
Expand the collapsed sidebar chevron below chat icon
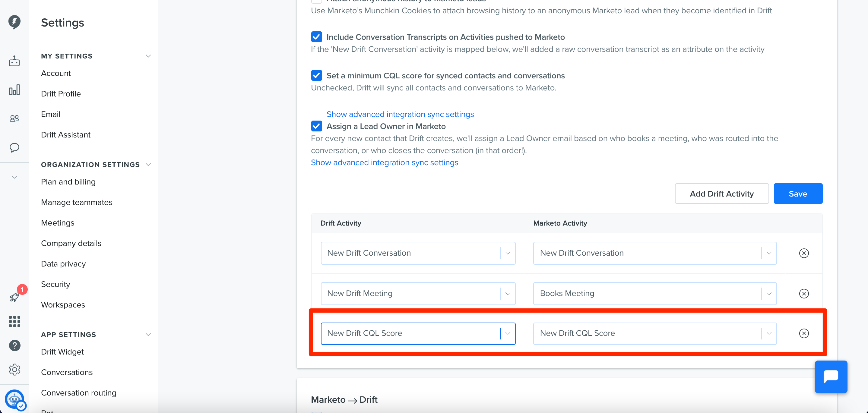(14, 177)
